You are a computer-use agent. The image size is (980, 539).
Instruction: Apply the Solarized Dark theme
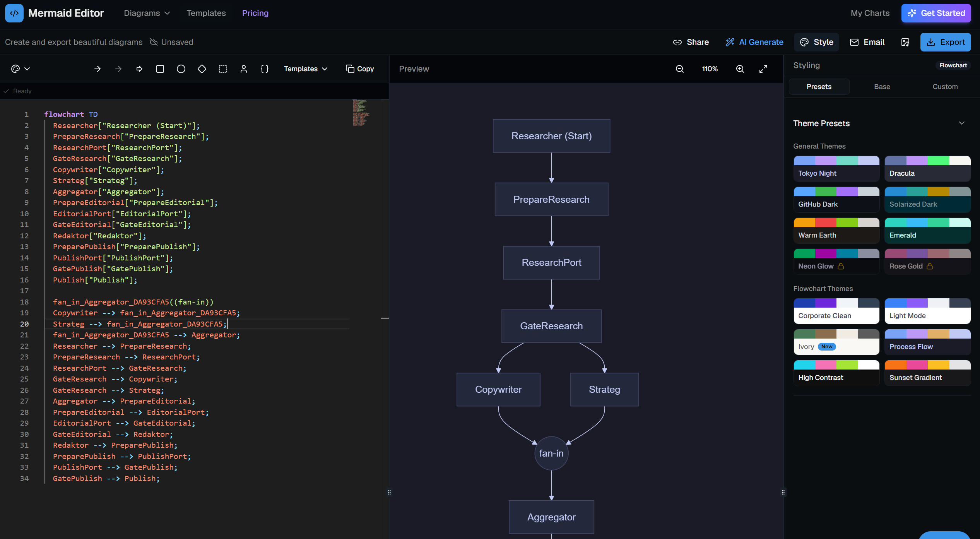click(927, 200)
